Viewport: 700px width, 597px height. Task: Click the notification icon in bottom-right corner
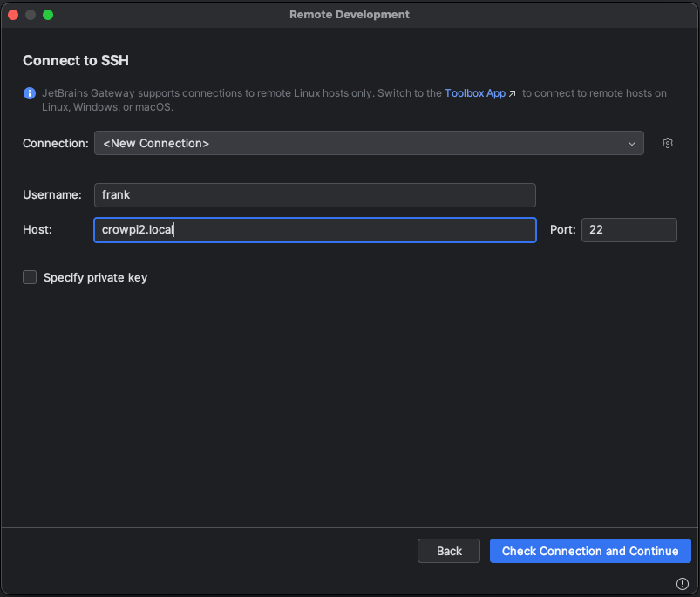pyautogui.click(x=683, y=583)
